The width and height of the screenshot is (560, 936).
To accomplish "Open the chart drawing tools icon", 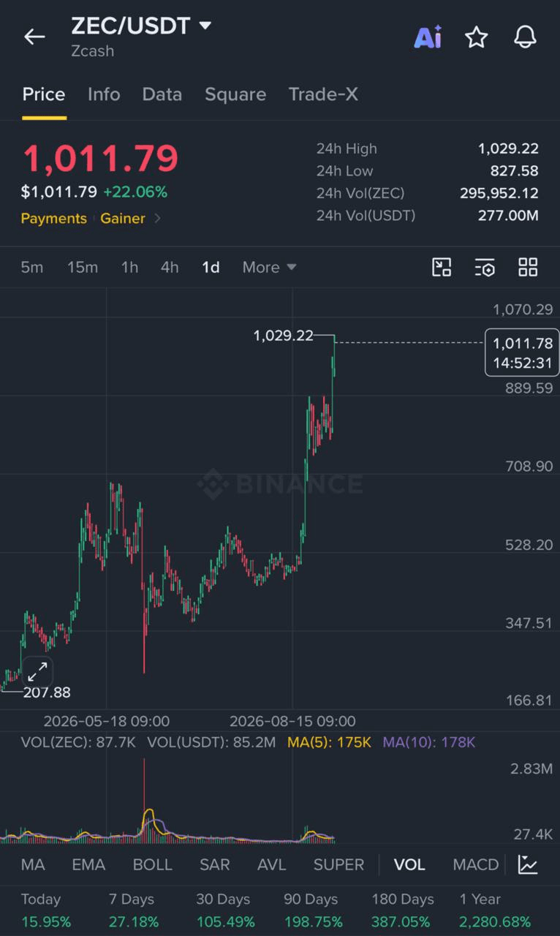I will [442, 267].
